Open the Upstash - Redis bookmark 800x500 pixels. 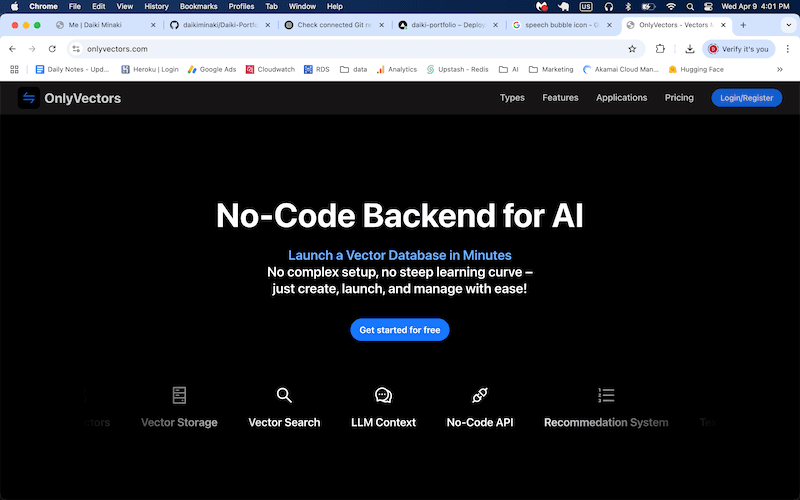coord(458,69)
